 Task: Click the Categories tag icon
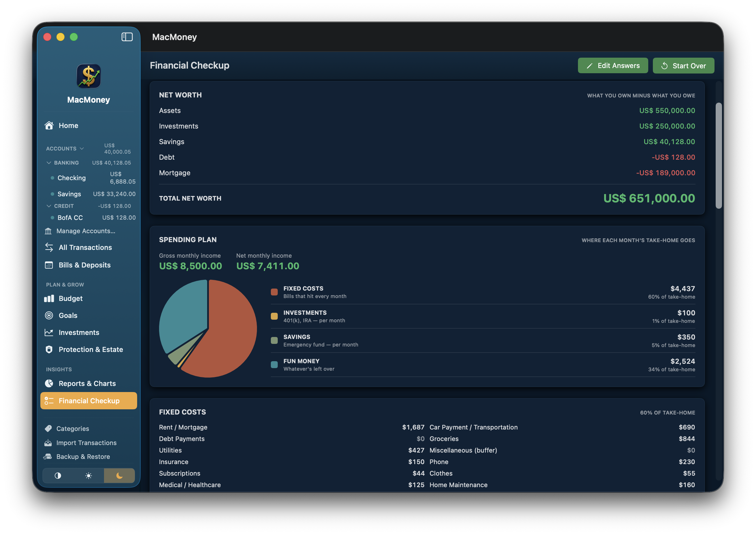[x=48, y=428]
